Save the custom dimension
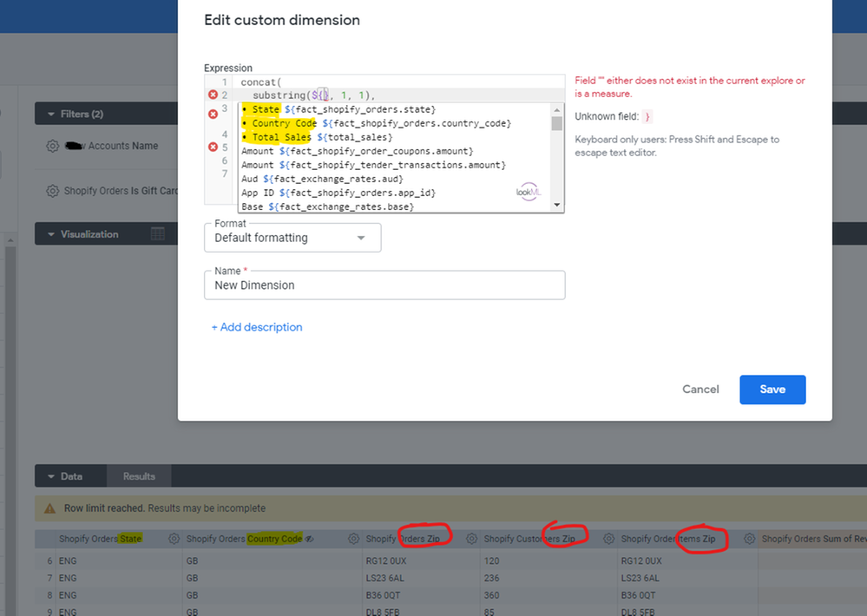Image resolution: width=867 pixels, height=616 pixels. (772, 390)
